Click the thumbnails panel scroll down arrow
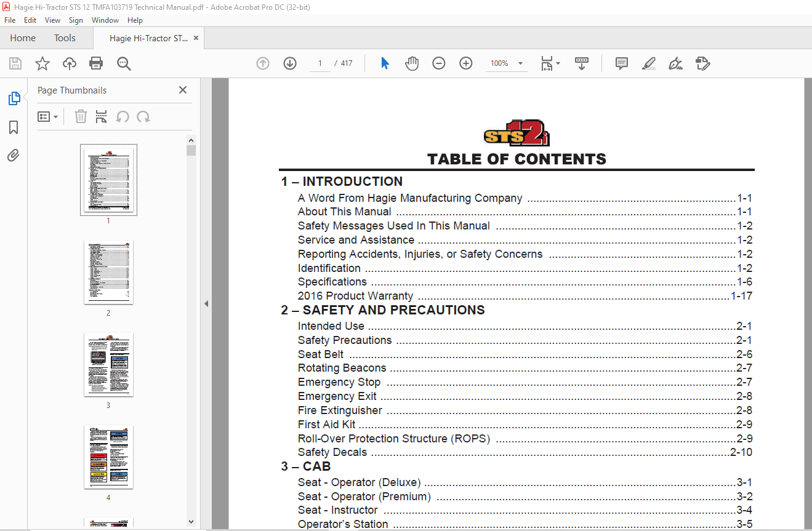This screenshot has height=531, width=812. point(191,521)
